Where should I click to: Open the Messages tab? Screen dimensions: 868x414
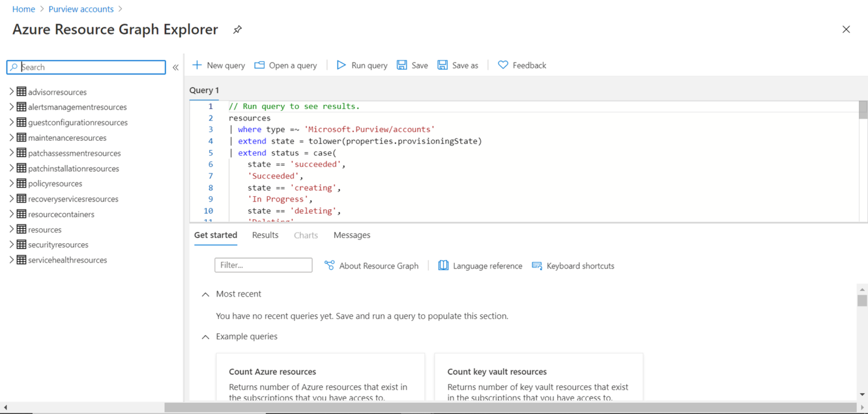point(351,235)
